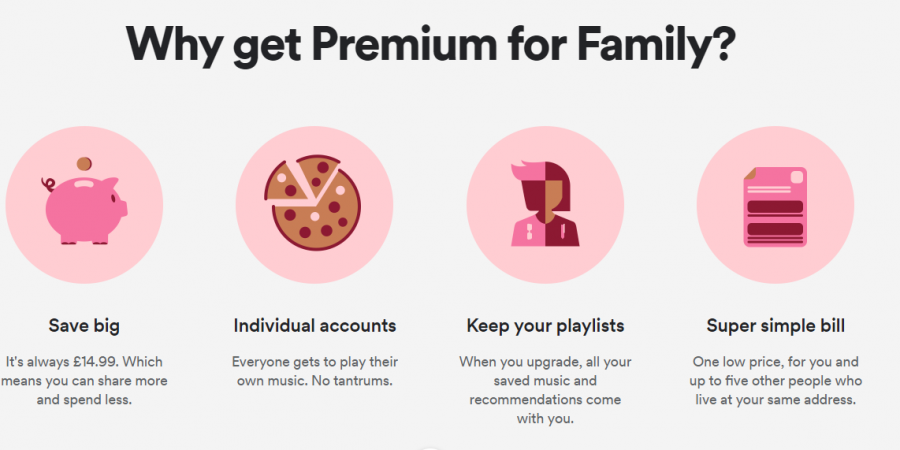Select the "Keep your playlists" title

pyautogui.click(x=545, y=325)
